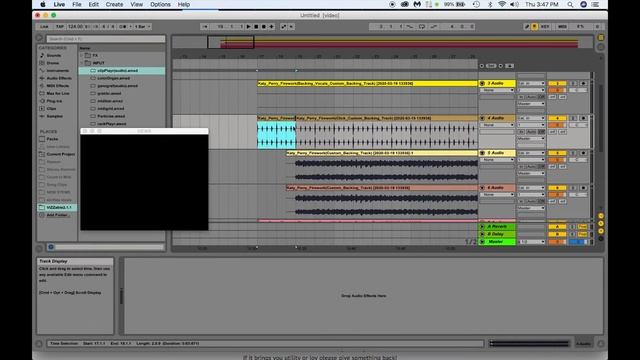Arm the Arrangement Record button
The height and width of the screenshot is (360, 640).
[264, 27]
